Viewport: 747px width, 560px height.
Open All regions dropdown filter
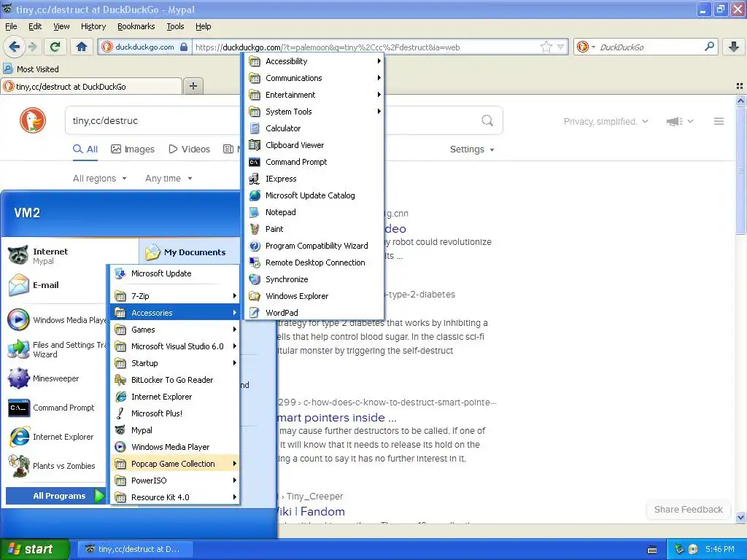click(99, 178)
